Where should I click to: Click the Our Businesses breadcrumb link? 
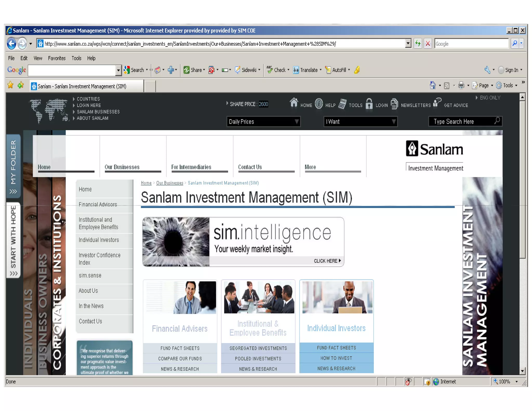click(x=169, y=183)
